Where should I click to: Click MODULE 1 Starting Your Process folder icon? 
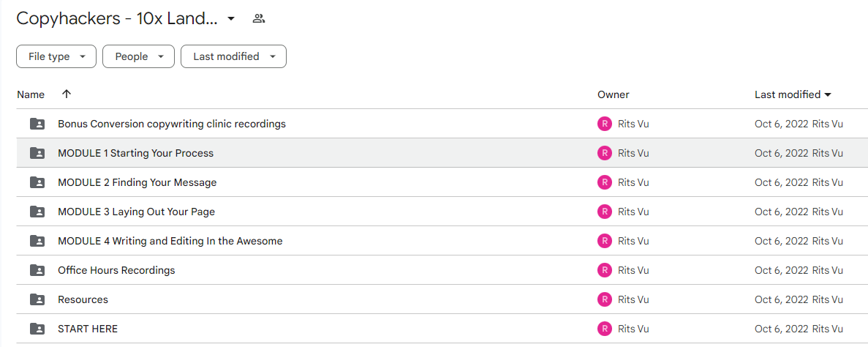point(37,153)
